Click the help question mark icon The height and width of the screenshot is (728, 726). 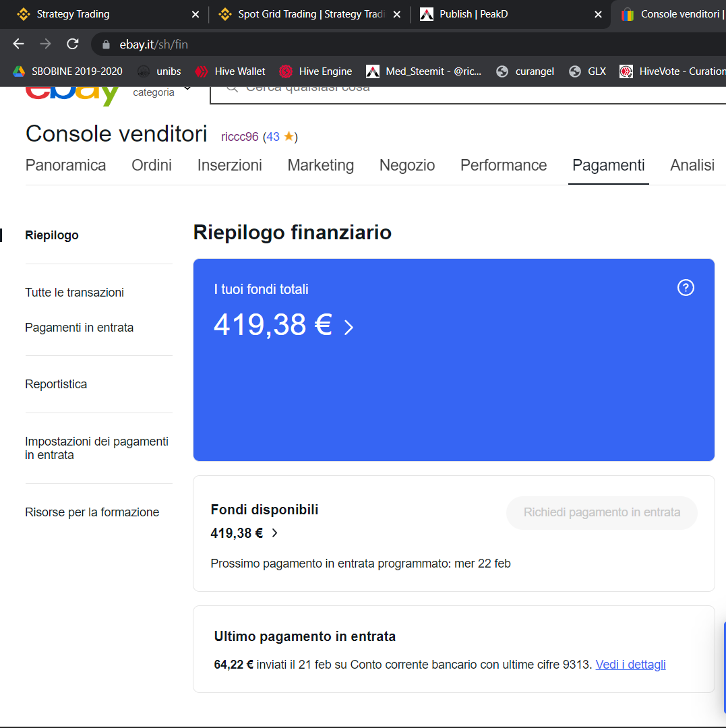[685, 288]
